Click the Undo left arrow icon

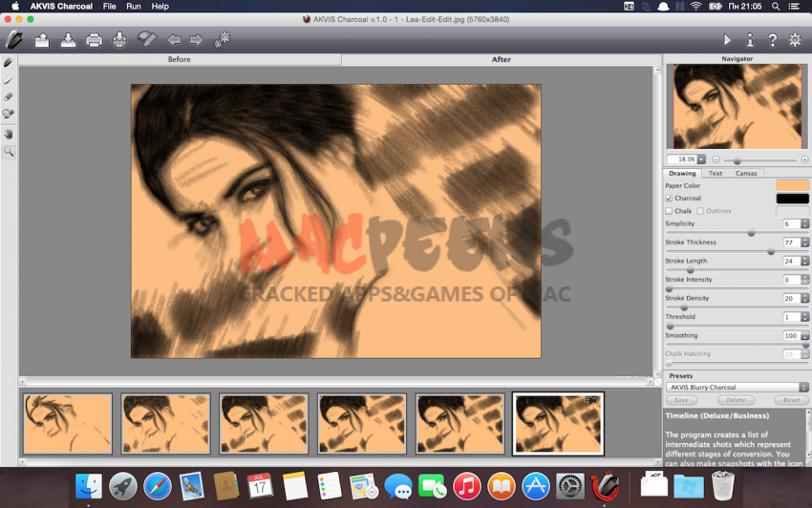pyautogui.click(x=174, y=40)
